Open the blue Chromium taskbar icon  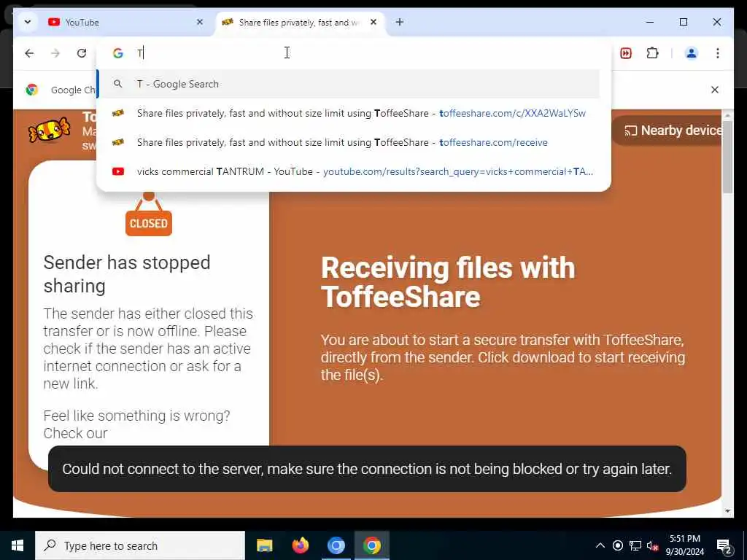[336, 545]
